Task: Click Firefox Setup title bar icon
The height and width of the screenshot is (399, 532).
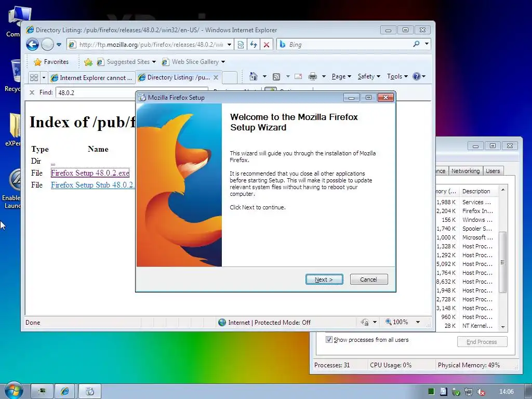Action: 142,97
